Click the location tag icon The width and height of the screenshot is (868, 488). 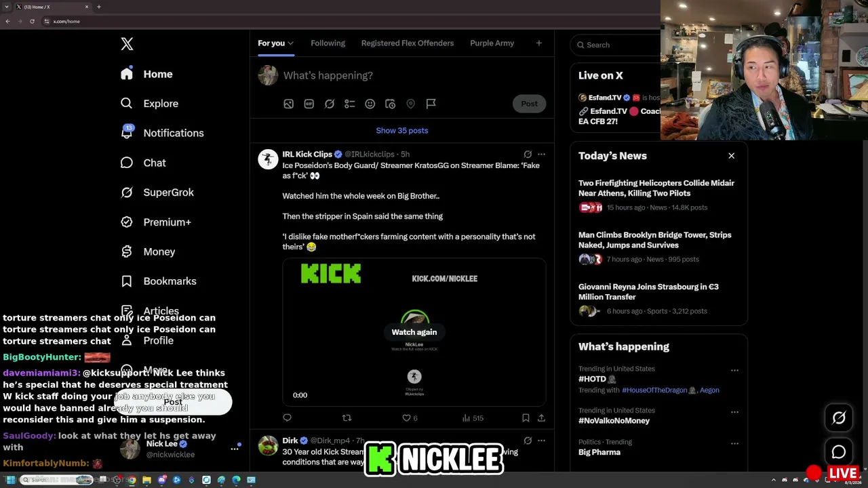pyautogui.click(x=411, y=104)
